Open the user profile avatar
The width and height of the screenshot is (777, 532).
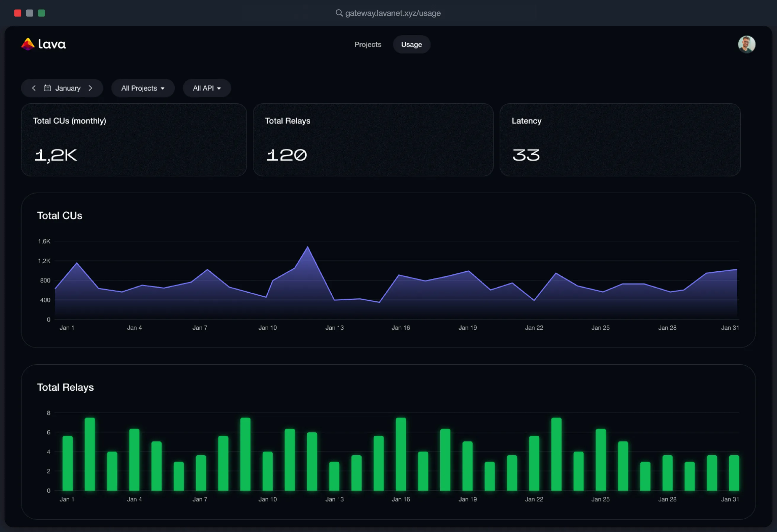coord(746,44)
